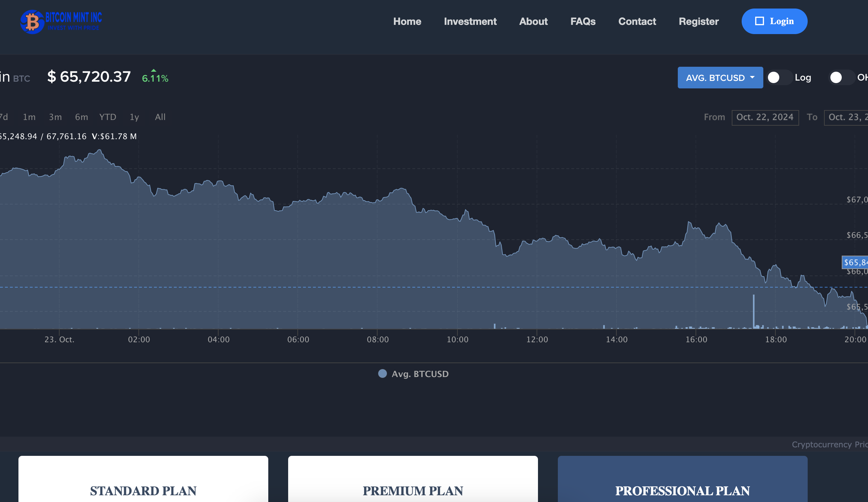The width and height of the screenshot is (868, 502).
Task: Toggle the OHLC switch beside Log
Action: click(x=842, y=77)
